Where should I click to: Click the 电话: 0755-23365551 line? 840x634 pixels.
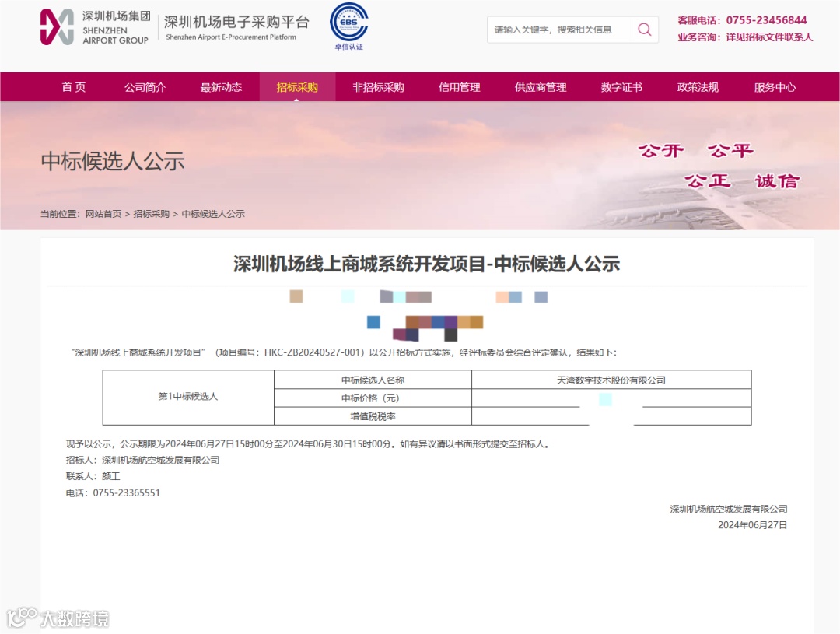pyautogui.click(x=113, y=493)
